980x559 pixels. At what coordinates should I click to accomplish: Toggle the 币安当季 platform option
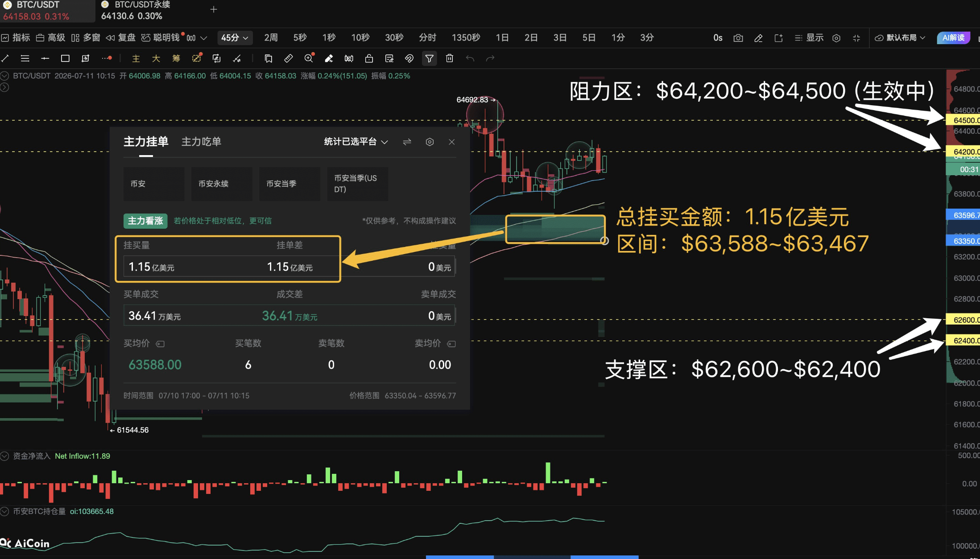(x=289, y=184)
